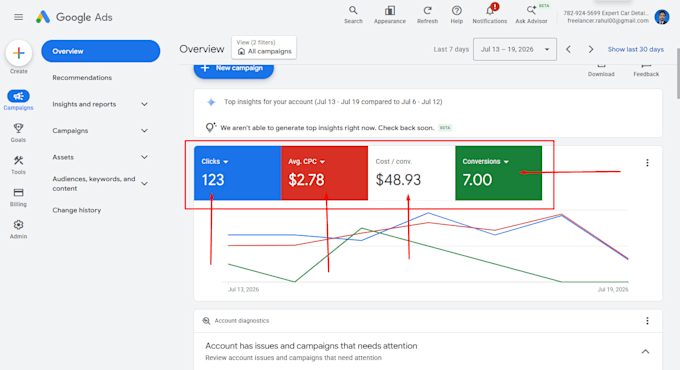The width and height of the screenshot is (680, 370).
Task: Click the top insights sparkle icon
Action: pyautogui.click(x=211, y=102)
